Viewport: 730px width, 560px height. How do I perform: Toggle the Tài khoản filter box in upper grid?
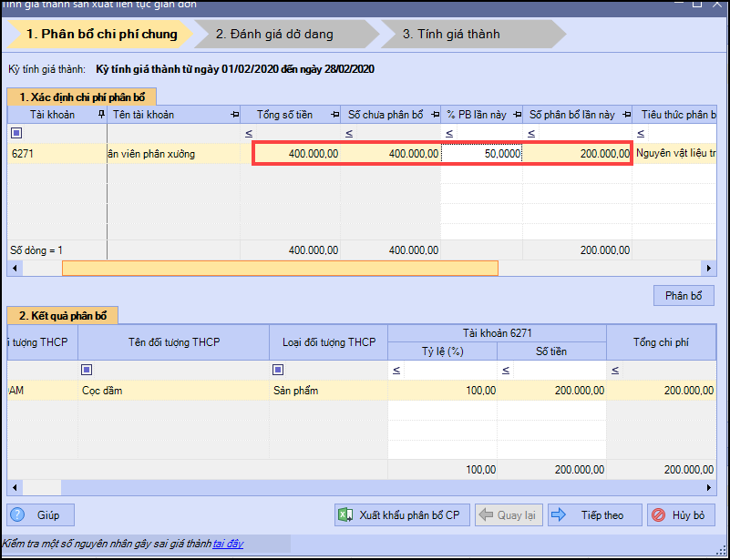[x=15, y=134]
